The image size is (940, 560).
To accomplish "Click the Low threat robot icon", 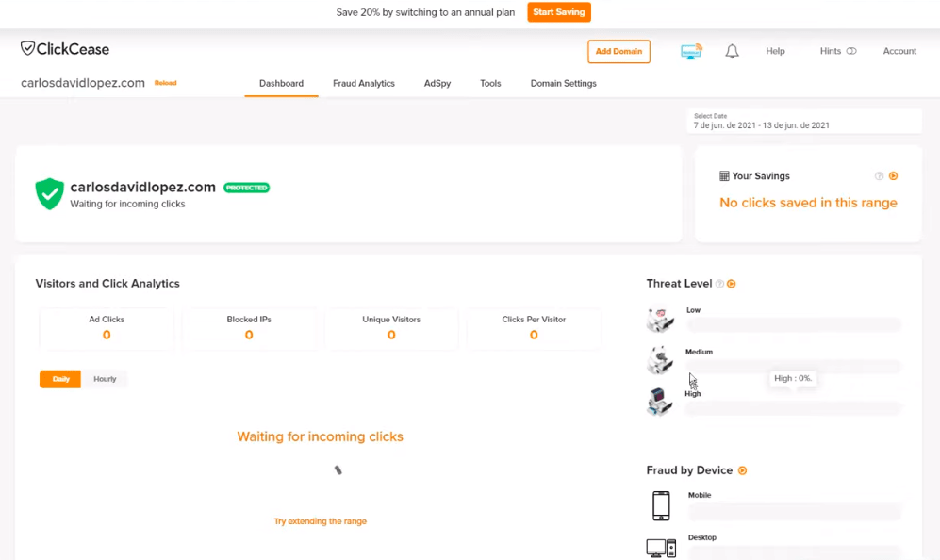I will 660,320.
